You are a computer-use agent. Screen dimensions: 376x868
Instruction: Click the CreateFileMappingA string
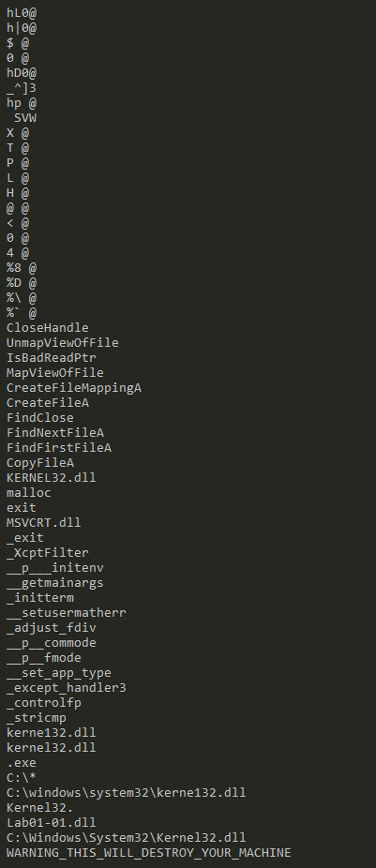click(74, 387)
